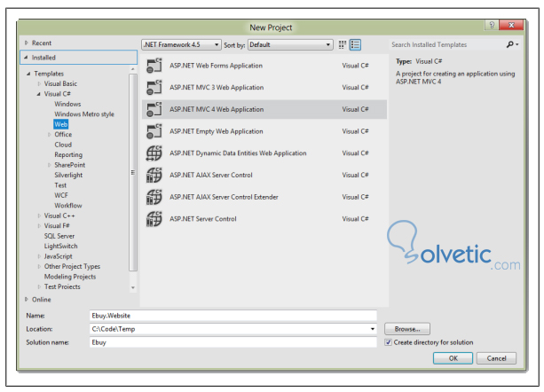Select the SQL Server tree item

click(59, 236)
